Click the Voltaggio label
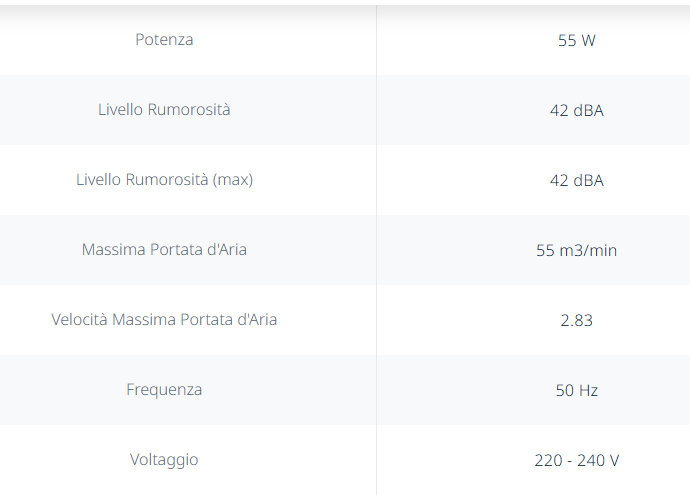Viewport: 690px width, 495px height. [164, 460]
